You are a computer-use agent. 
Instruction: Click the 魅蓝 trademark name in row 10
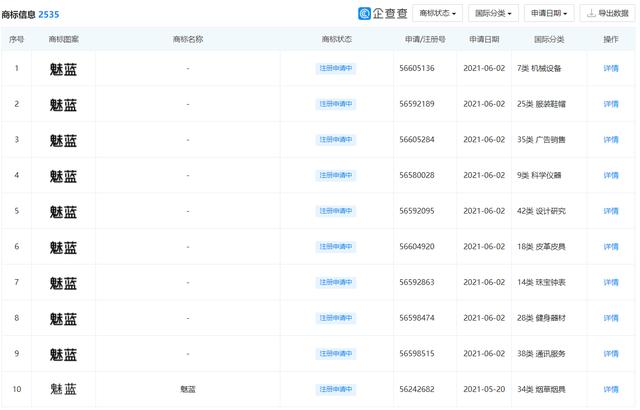188,389
